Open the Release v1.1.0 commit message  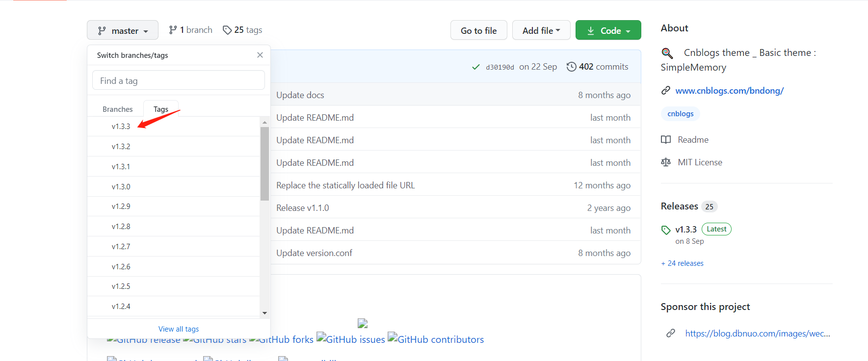[303, 208]
